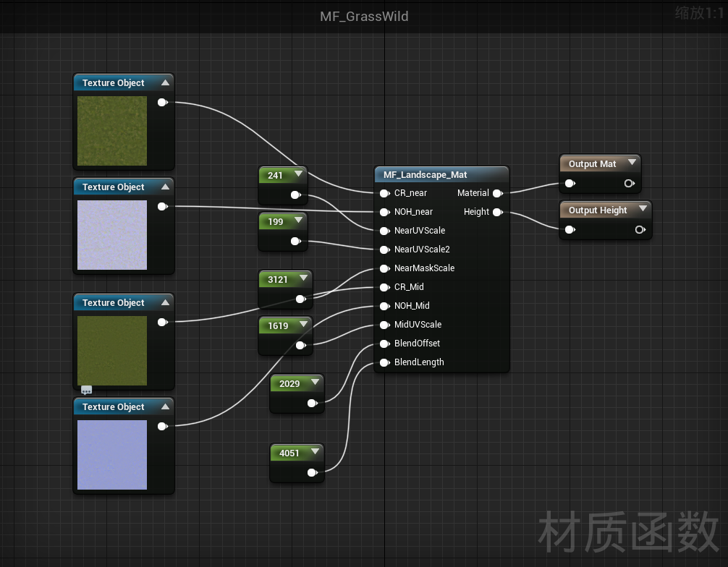
Task: Click the MF_GrassWild title tab
Action: click(364, 16)
